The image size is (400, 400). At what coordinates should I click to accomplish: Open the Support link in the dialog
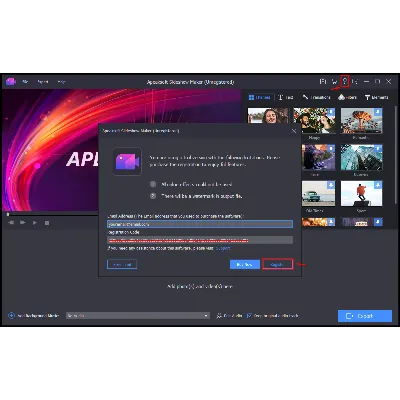click(223, 248)
